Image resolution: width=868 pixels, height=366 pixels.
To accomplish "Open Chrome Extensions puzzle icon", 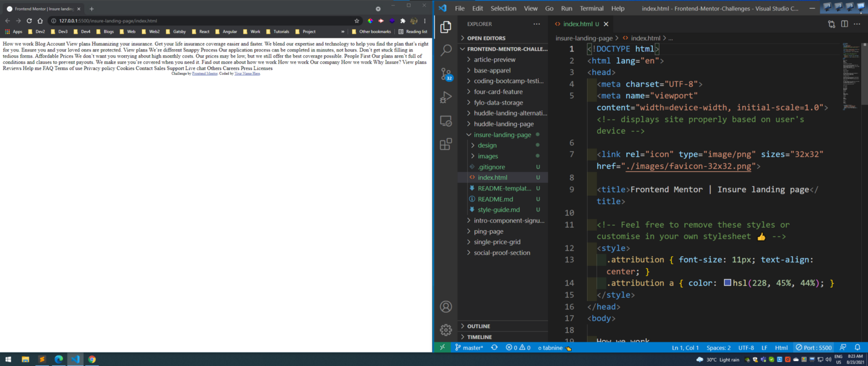I will tap(402, 20).
